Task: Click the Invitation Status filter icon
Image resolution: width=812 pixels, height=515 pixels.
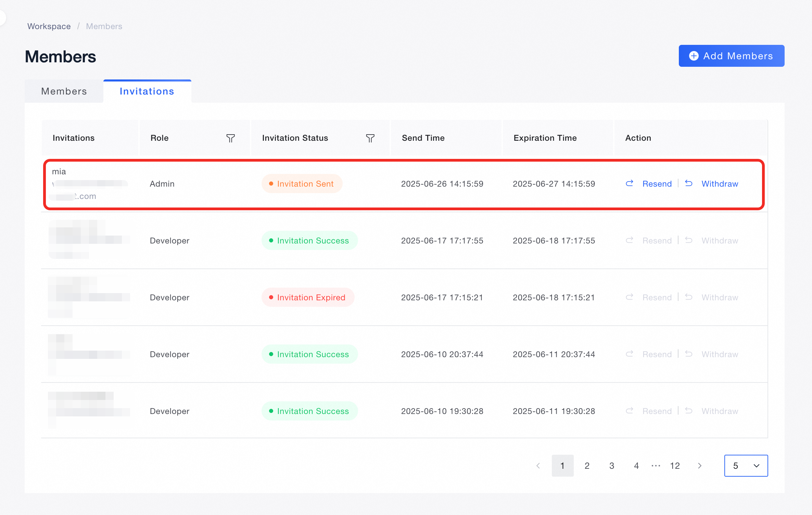Action: [x=370, y=138]
